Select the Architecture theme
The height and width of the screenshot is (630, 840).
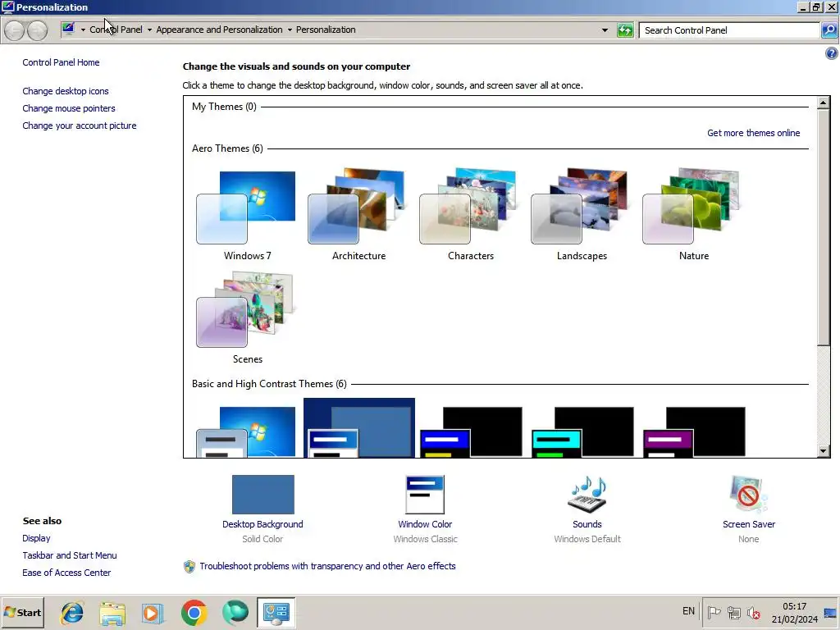coord(358,215)
